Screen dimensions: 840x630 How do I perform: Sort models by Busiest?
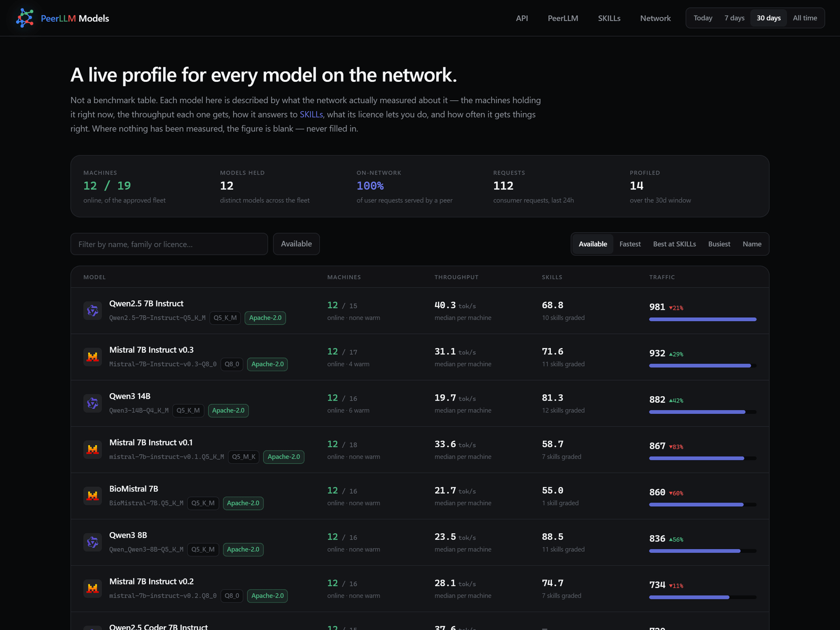(719, 244)
